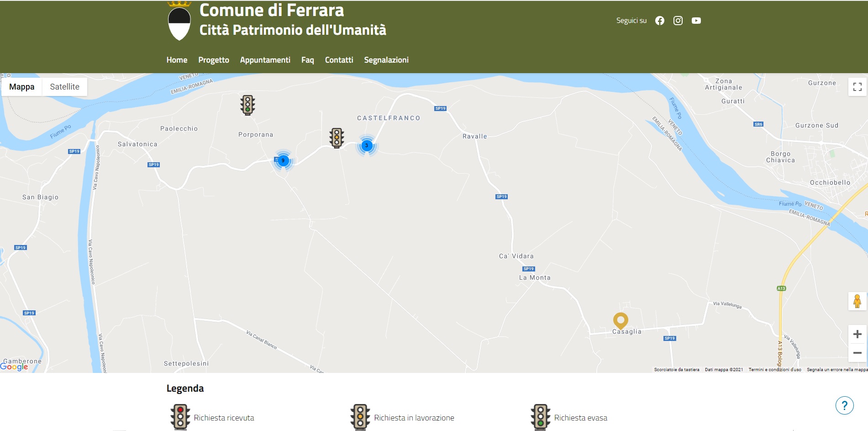The width and height of the screenshot is (868, 431).
Task: Click the San Biagio place label
Action: click(40, 197)
